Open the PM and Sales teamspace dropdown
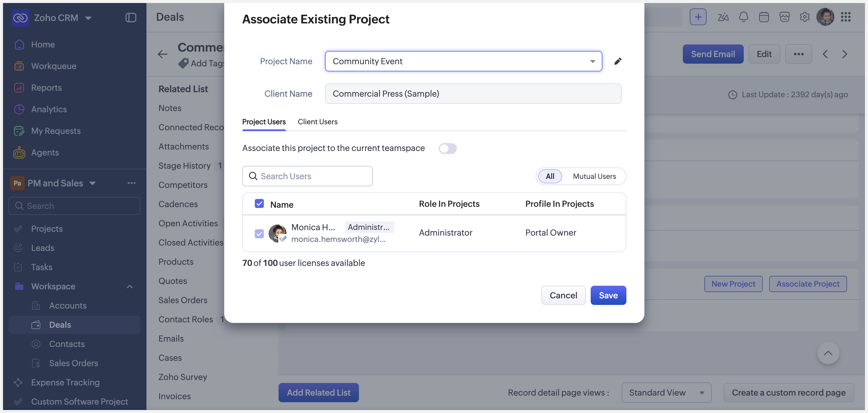This screenshot has height=413, width=868. 92,183
